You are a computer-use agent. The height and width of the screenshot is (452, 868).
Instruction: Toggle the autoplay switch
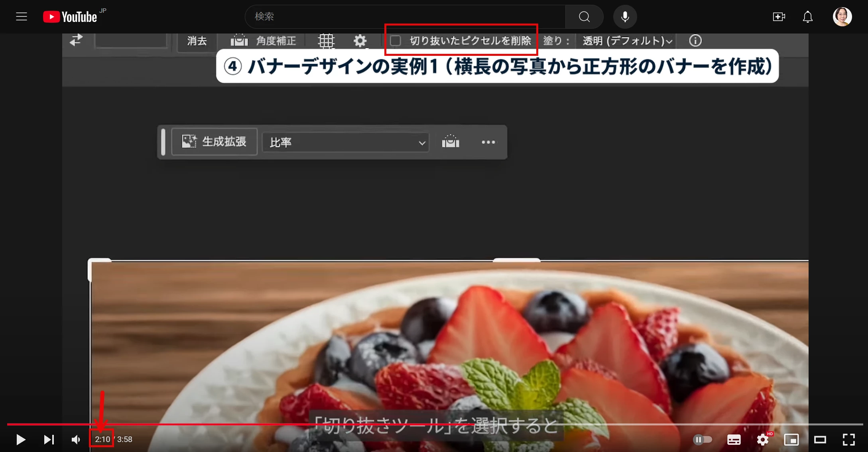703,439
